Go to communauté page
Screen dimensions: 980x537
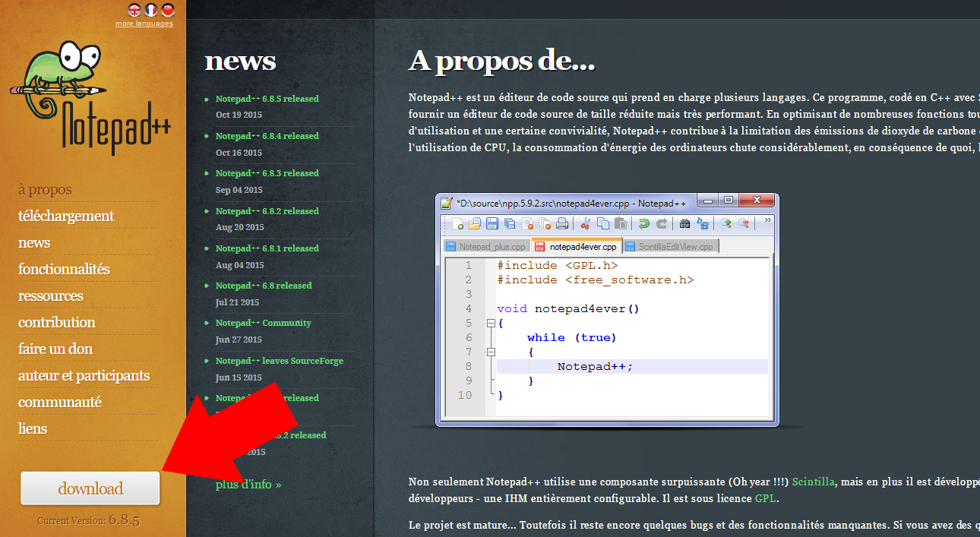click(x=60, y=402)
